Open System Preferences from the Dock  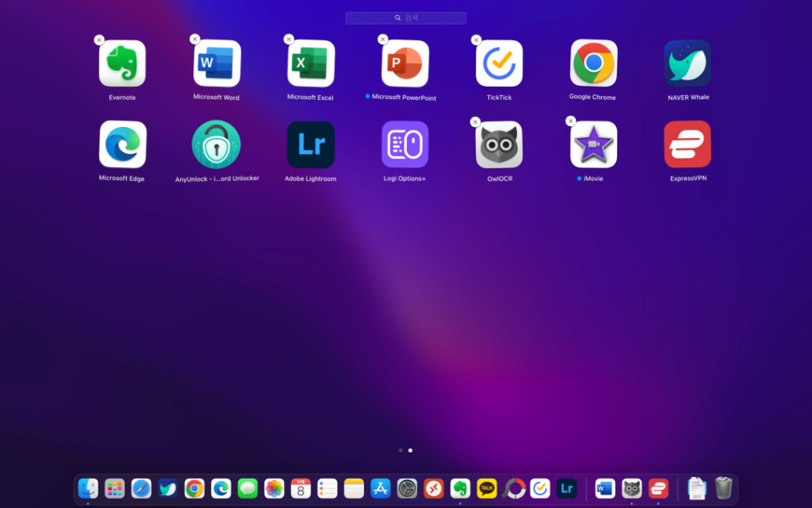tap(407, 489)
